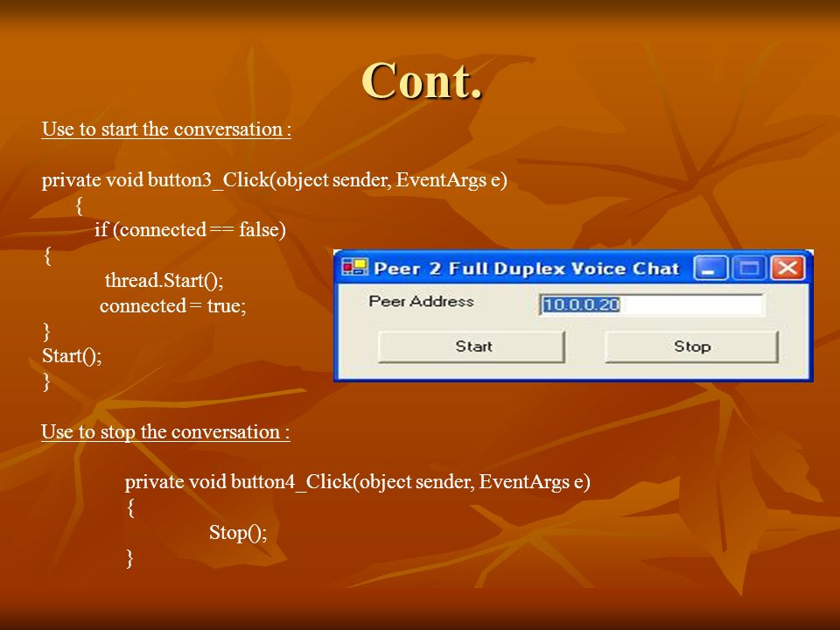The width and height of the screenshot is (840, 630).
Task: Click the title bar text Peer 2 Full Duplex Voice Chat
Action: pyautogui.click(x=527, y=268)
